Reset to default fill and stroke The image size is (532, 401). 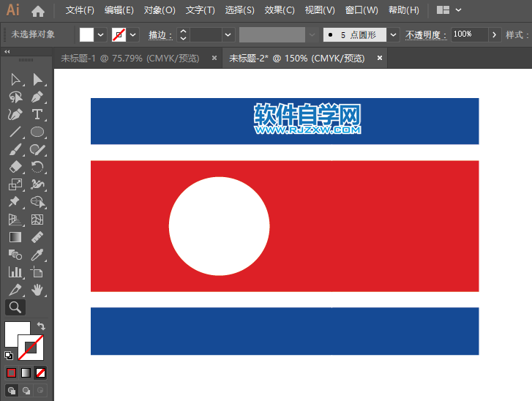coord(8,356)
